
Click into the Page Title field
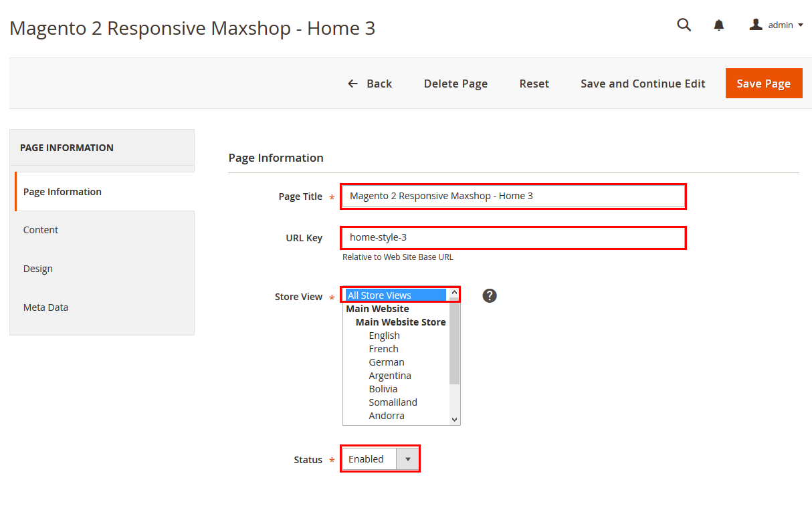513,196
